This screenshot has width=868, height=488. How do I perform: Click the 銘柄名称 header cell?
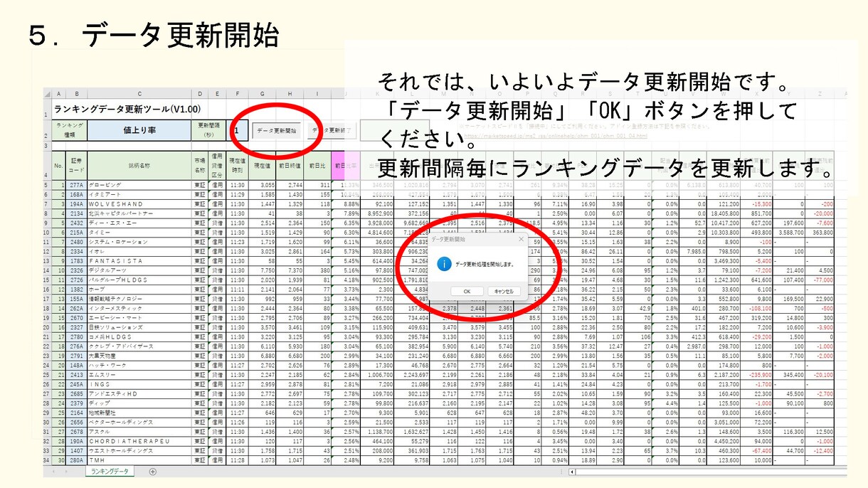(139, 165)
